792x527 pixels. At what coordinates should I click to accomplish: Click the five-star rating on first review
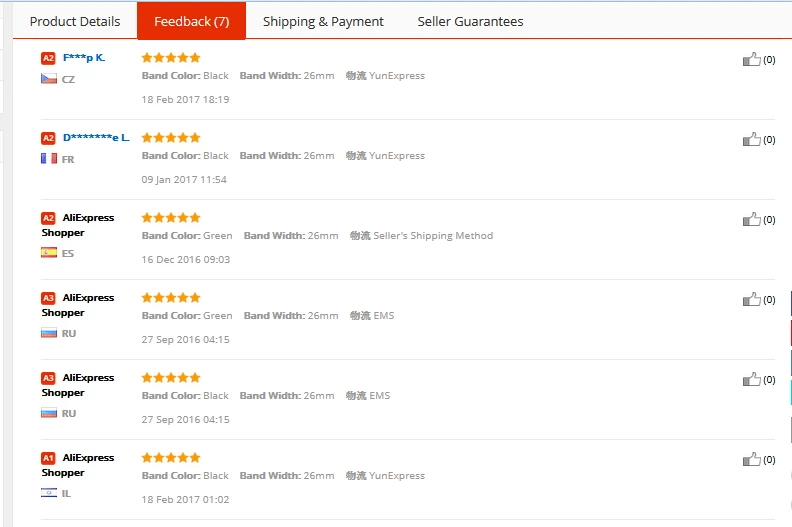171,57
